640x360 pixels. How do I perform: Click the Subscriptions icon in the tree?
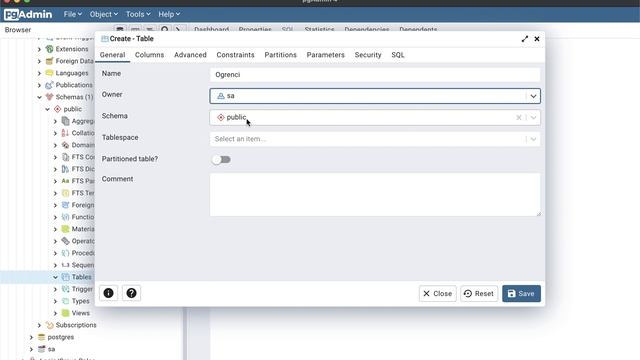coord(49,325)
